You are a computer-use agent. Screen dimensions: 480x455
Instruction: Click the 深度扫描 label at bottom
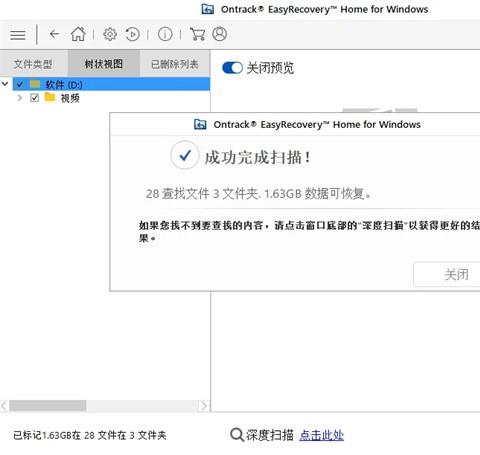coord(270,435)
